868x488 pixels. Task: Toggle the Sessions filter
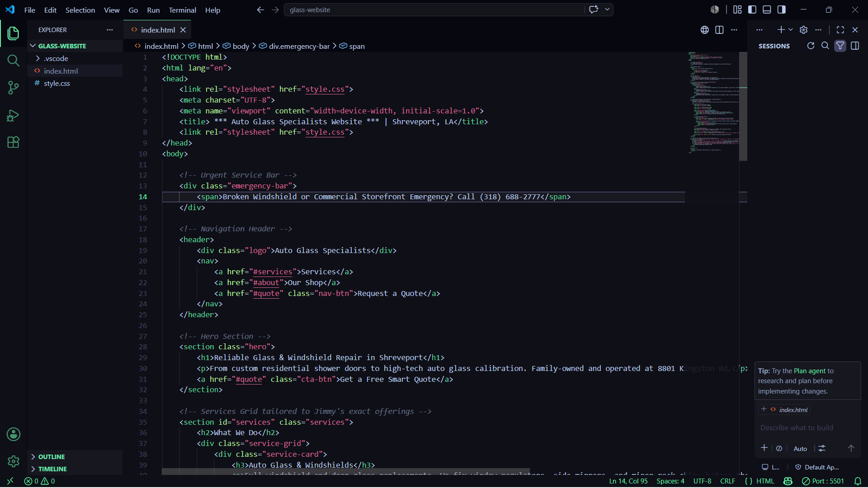(840, 46)
